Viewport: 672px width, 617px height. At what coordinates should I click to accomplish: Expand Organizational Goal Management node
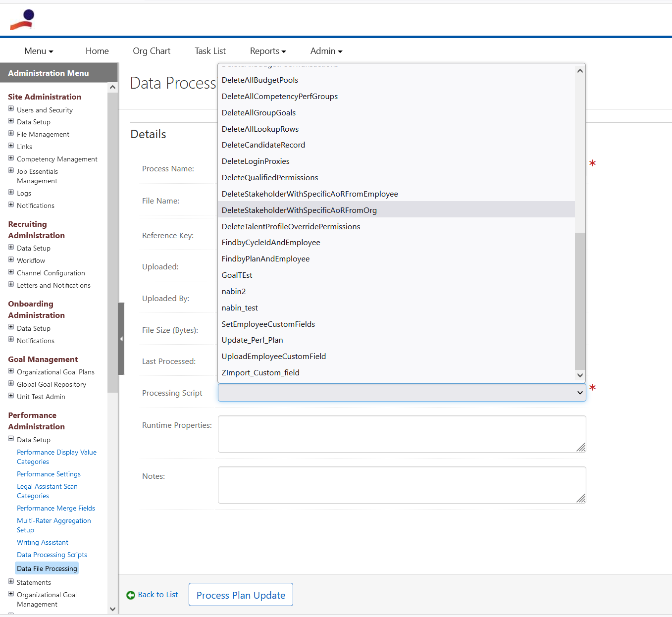(x=11, y=594)
